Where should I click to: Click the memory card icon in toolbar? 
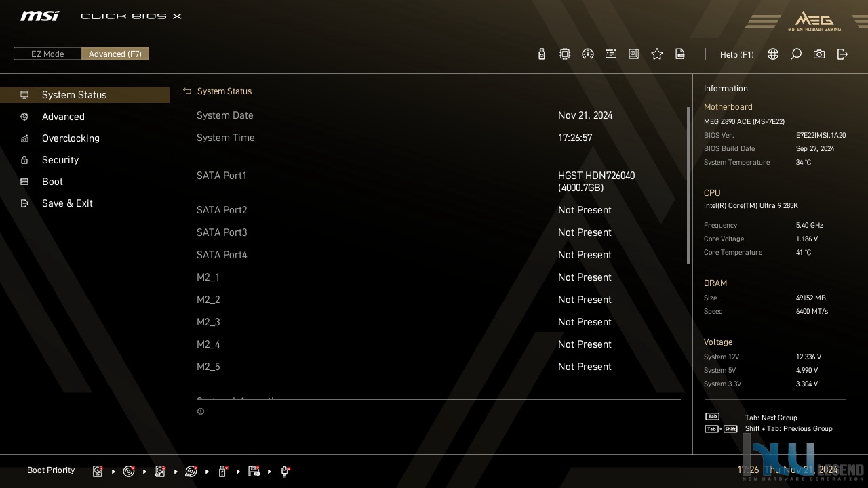coord(611,54)
